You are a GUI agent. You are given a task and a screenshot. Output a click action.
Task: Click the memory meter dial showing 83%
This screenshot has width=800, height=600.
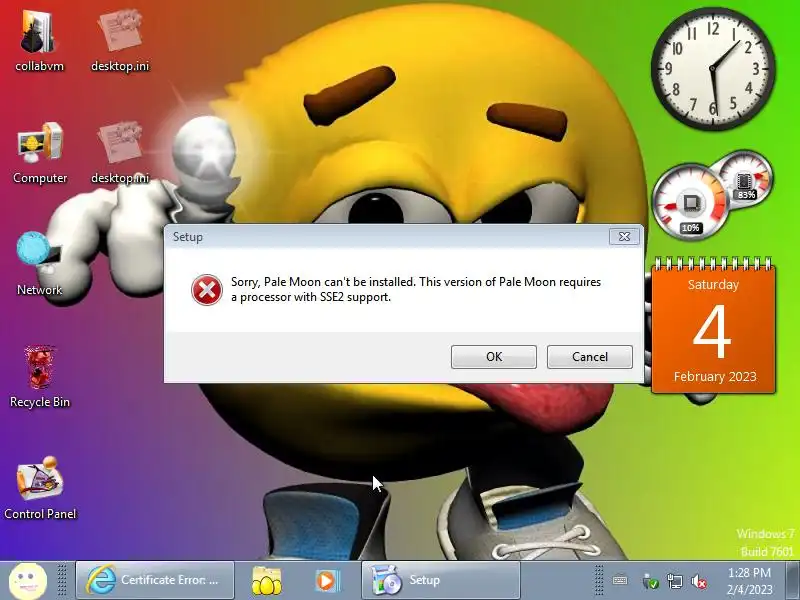click(x=745, y=179)
